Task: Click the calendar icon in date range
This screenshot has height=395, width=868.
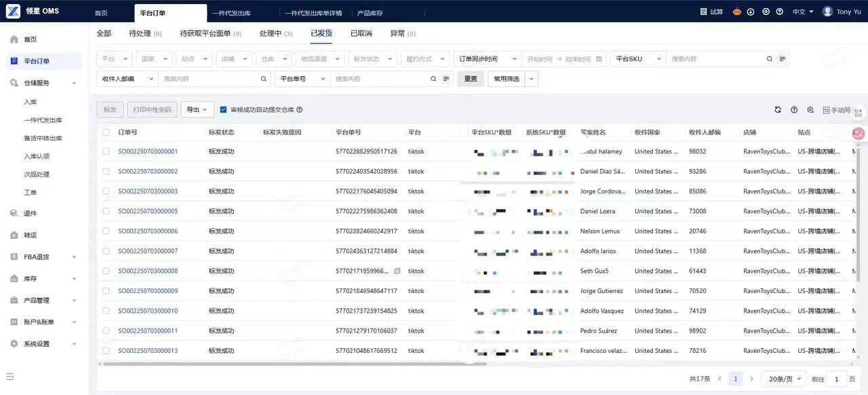Action: coord(599,59)
